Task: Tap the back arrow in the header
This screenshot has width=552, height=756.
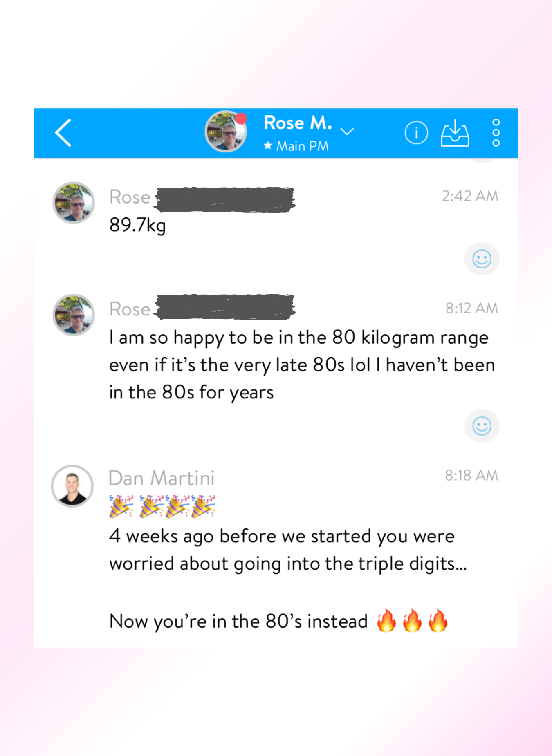Action: (63, 133)
